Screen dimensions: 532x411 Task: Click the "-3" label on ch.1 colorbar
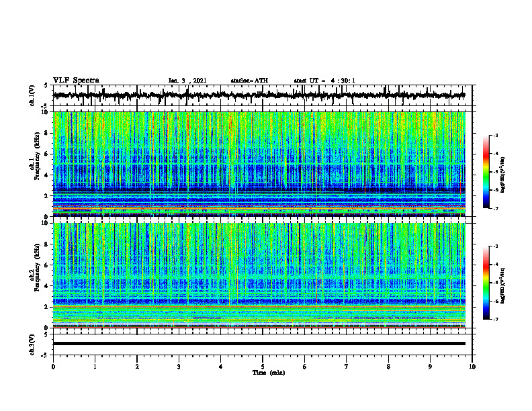click(495, 135)
